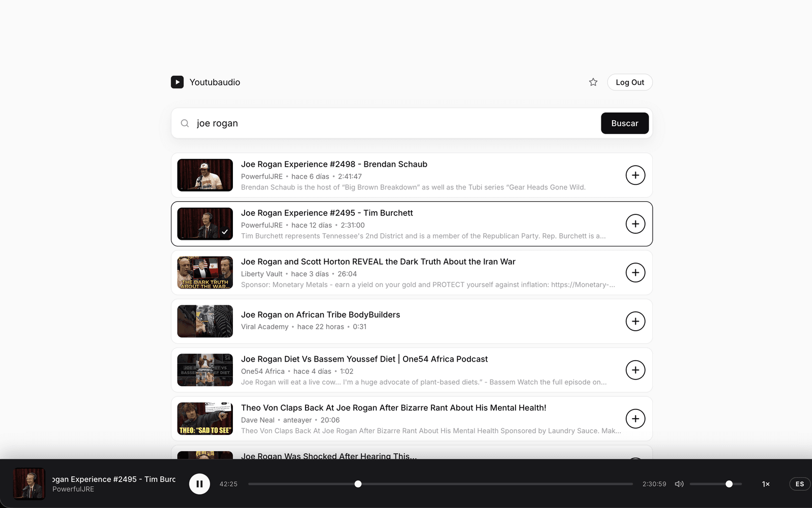Click hace 22 horas upload time
This screenshot has width=812, height=508.
(x=321, y=327)
